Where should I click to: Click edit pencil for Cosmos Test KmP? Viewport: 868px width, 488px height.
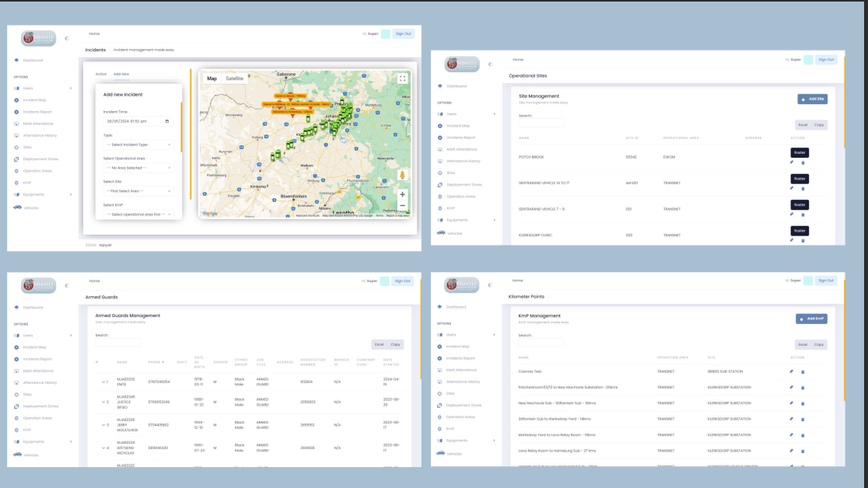pos(792,371)
